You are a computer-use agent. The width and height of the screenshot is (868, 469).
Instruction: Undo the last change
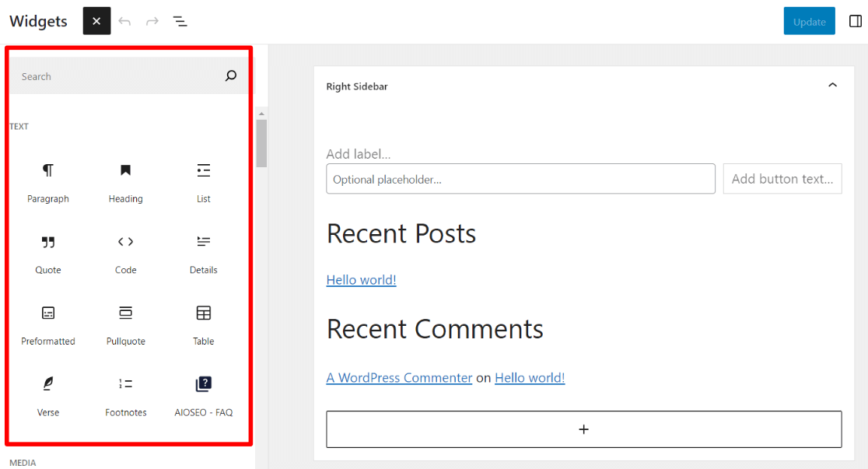[x=125, y=21]
